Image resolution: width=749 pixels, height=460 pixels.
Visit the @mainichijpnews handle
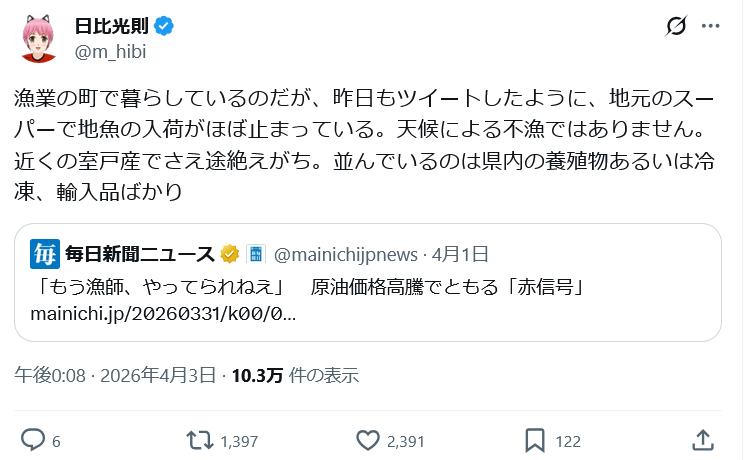tap(348, 254)
